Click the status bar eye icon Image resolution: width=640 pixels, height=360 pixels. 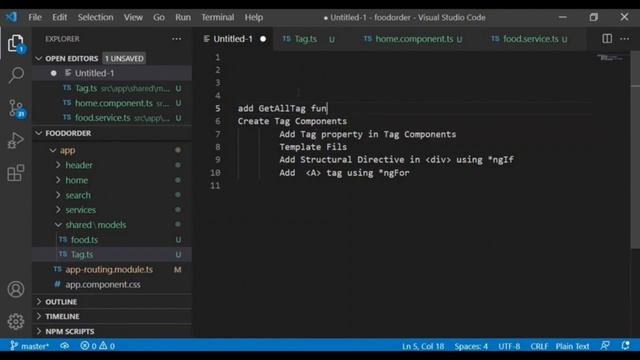(64, 346)
